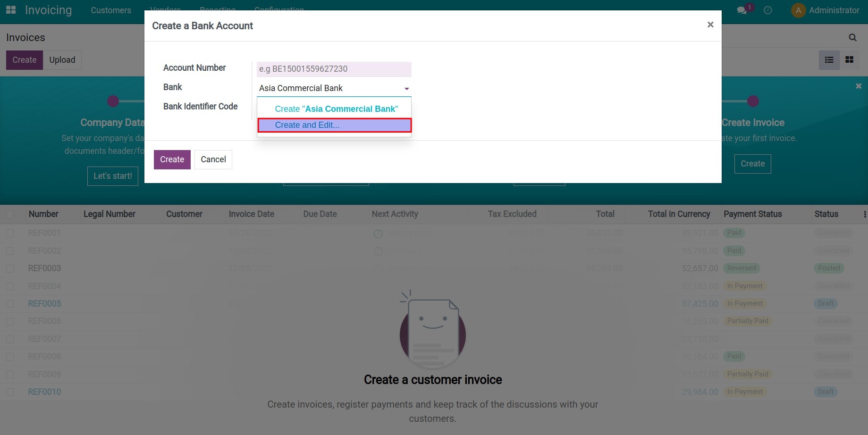Switch to kanban view of invoices
This screenshot has width=868, height=435.
pyautogui.click(x=849, y=60)
